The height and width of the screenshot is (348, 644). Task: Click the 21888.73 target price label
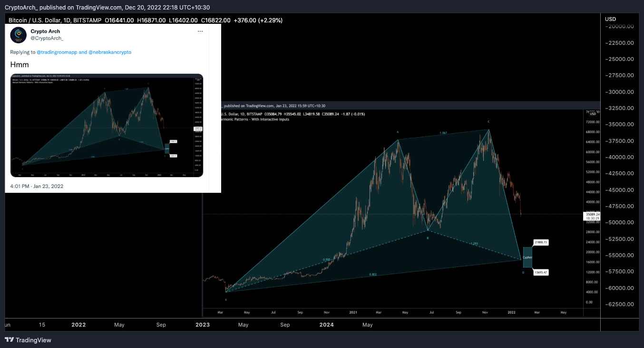[541, 242]
